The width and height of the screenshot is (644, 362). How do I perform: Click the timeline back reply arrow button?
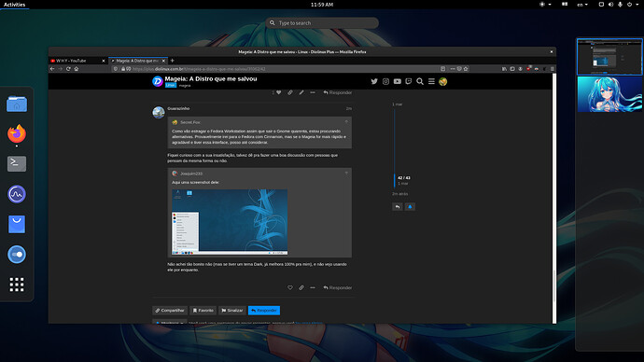(398, 206)
